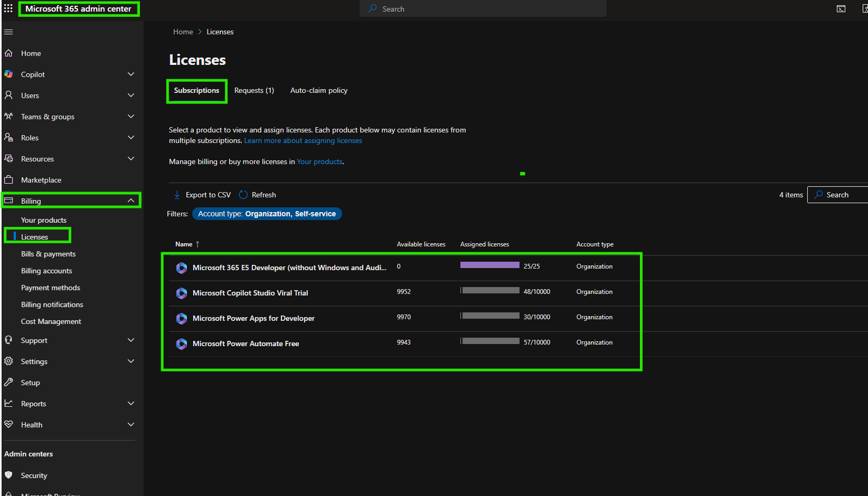Click the Microsoft 365 admin center title
The width and height of the screenshot is (868, 496).
[78, 9]
